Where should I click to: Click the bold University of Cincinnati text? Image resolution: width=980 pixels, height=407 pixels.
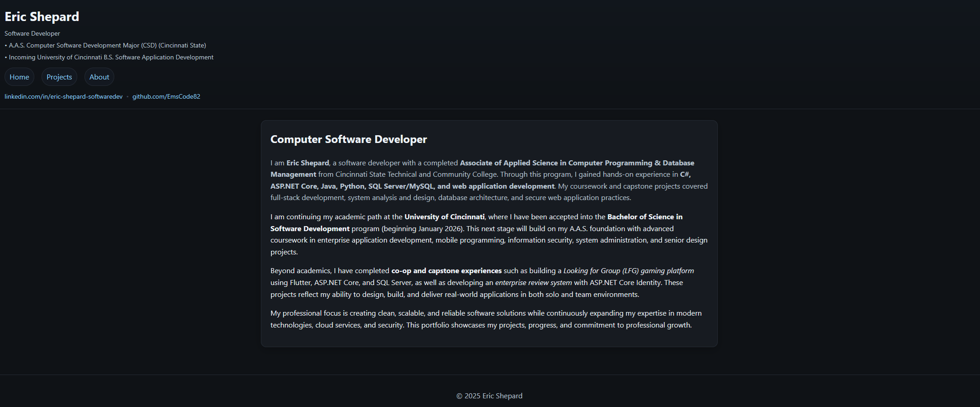point(445,217)
